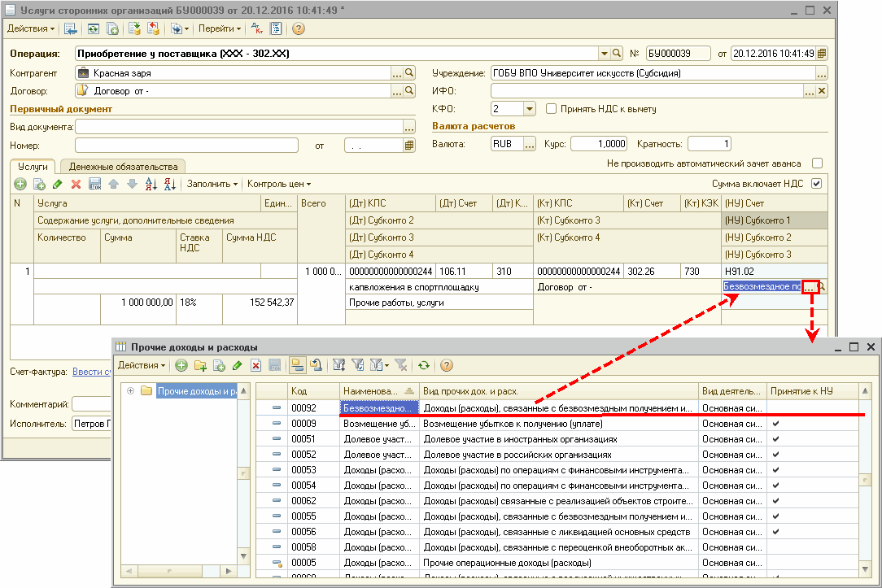This screenshot has height=588, width=882.
Task: Open help via the question mark icon
Action: (x=298, y=28)
